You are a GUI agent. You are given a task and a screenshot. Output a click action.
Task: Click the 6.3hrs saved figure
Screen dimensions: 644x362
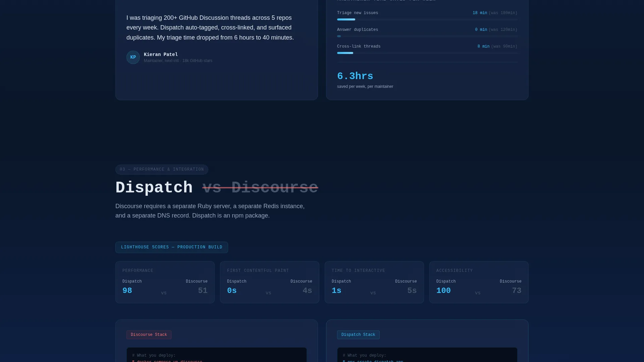(355, 76)
